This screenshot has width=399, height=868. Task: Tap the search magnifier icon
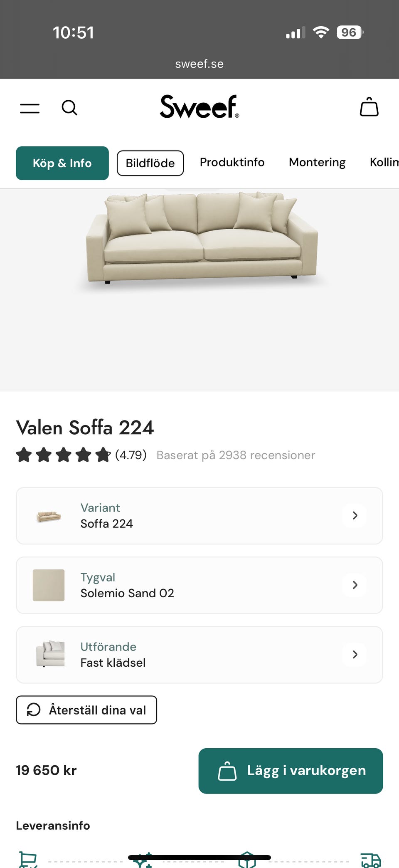[x=69, y=108]
